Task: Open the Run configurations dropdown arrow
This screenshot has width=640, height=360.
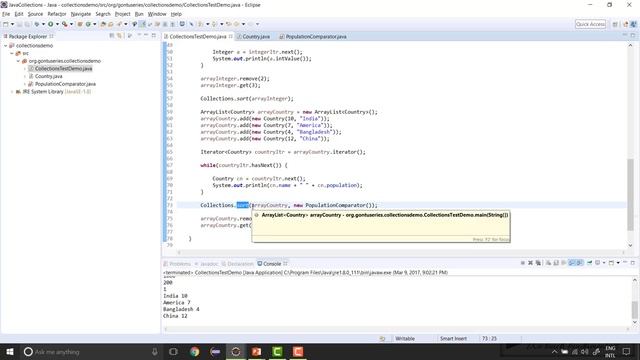Action: click(x=57, y=24)
